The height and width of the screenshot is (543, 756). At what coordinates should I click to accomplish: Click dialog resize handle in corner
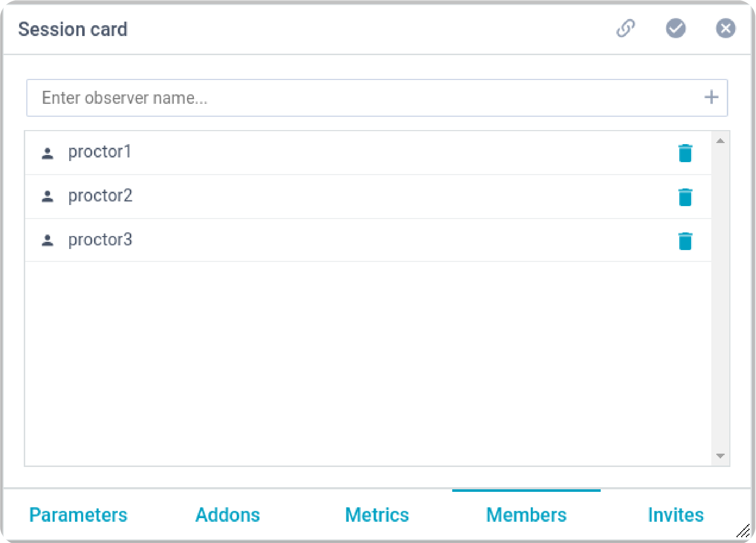(x=743, y=531)
